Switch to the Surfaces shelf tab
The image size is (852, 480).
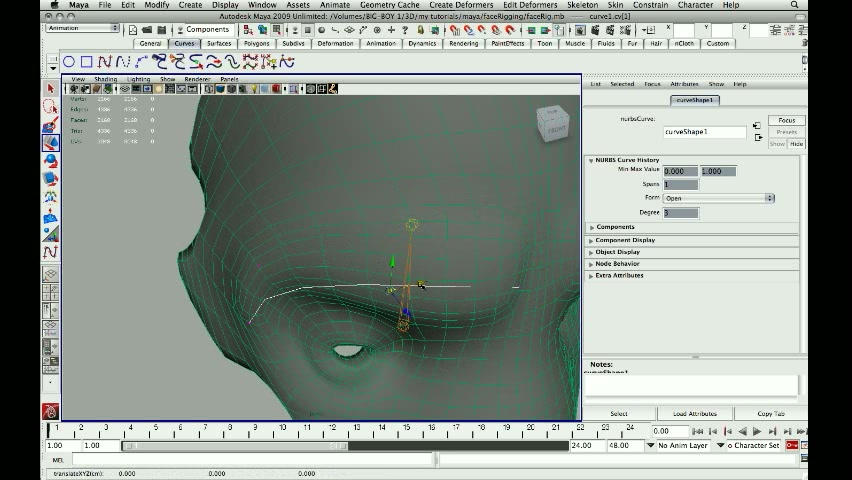coord(219,43)
